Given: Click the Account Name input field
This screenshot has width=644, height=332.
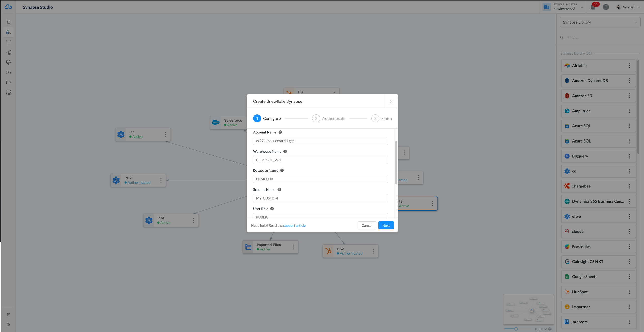Looking at the screenshot, I should [320, 141].
